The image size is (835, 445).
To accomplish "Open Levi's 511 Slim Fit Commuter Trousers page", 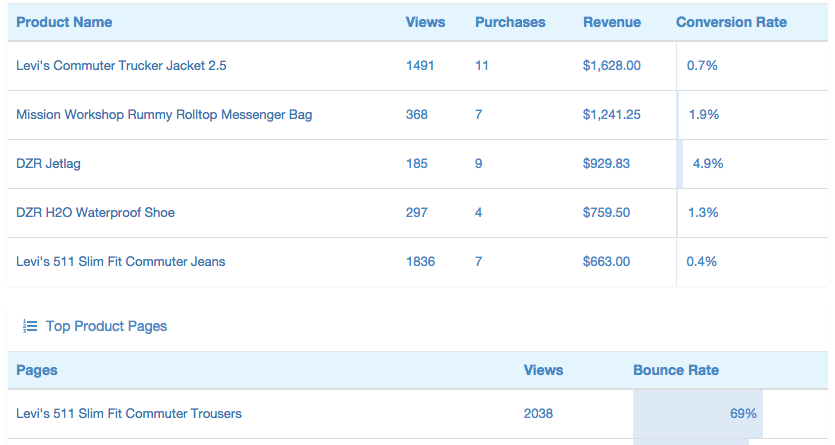I will coord(129,413).
